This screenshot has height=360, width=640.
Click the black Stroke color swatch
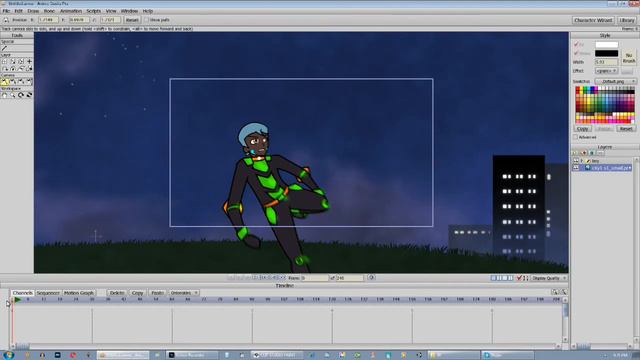(607, 53)
